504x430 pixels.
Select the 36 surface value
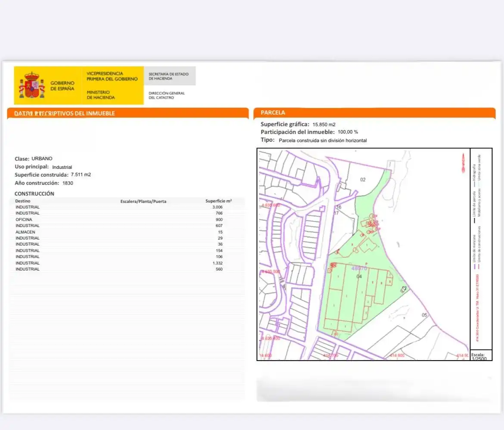(x=220, y=244)
